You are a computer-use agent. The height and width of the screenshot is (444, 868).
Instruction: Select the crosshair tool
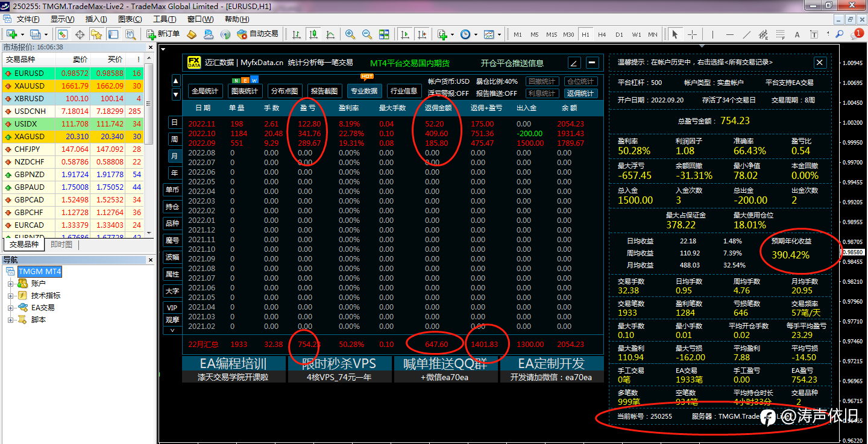pos(692,34)
